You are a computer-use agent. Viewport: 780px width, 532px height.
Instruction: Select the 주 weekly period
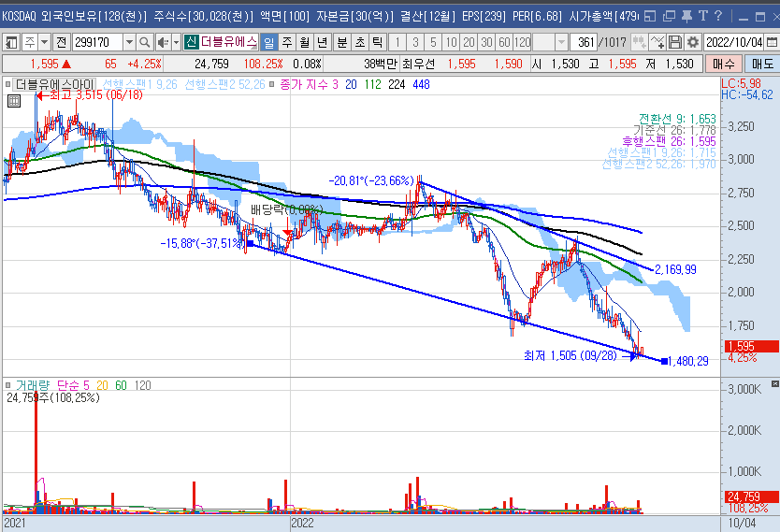287,42
